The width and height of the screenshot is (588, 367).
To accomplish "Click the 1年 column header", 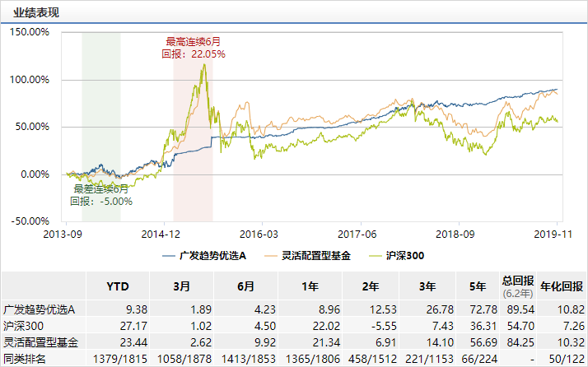I will click(310, 286).
